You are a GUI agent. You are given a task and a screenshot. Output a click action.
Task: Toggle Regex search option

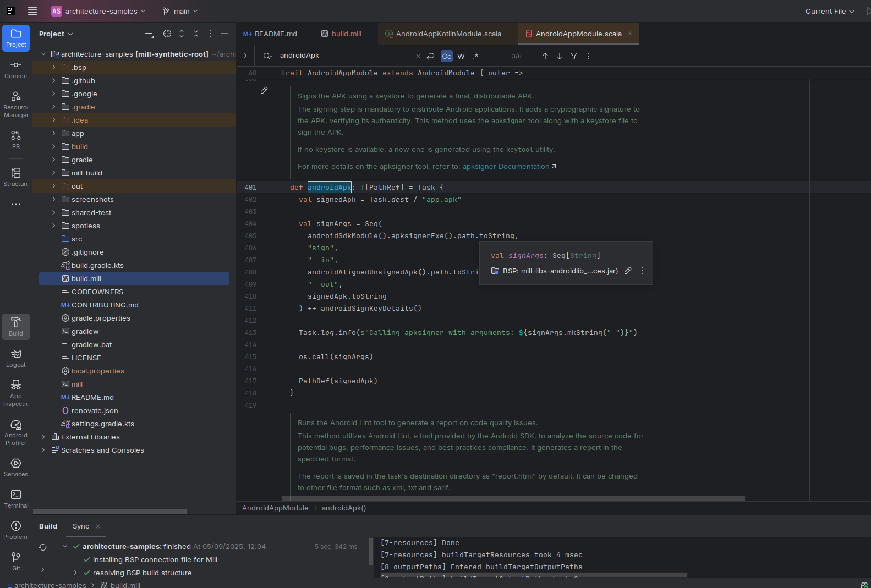click(475, 56)
